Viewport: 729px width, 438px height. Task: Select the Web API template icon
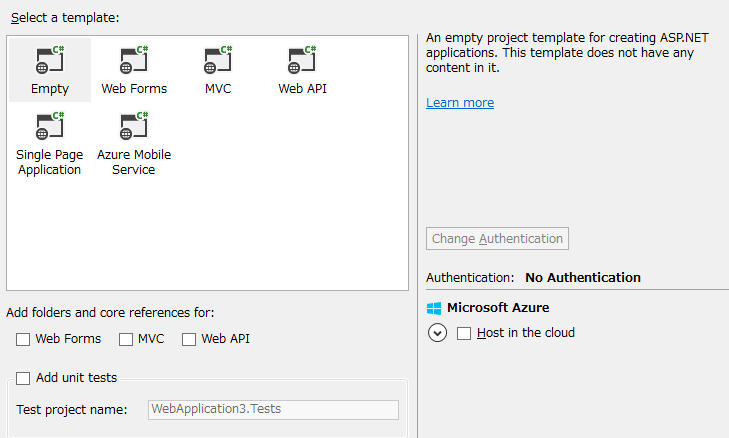(x=302, y=61)
